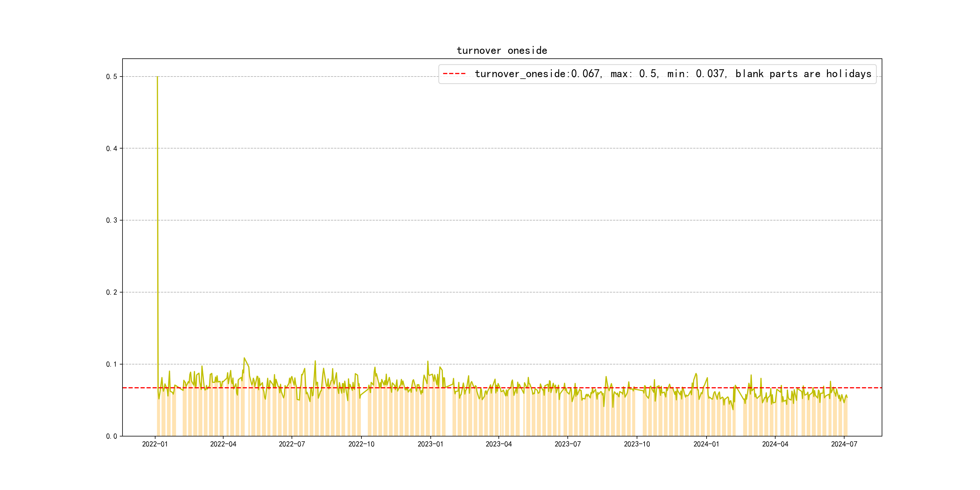The width and height of the screenshot is (980, 490).
Task: Select the 2022-01 x-axis date label
Action: point(155,444)
